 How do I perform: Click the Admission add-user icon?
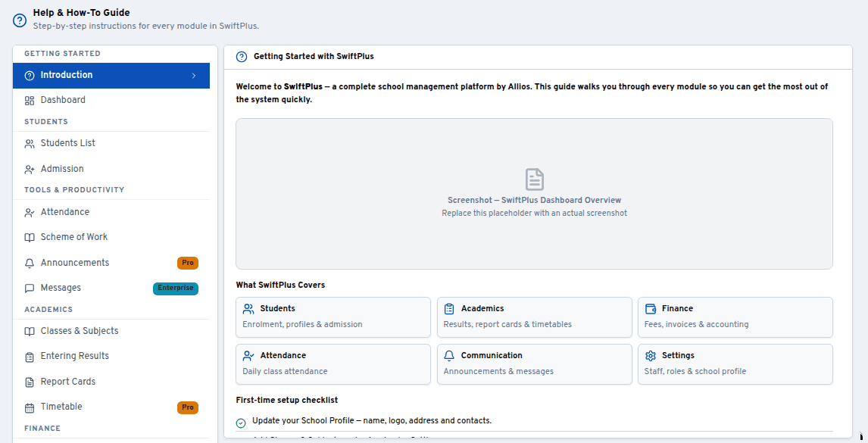[x=30, y=170]
